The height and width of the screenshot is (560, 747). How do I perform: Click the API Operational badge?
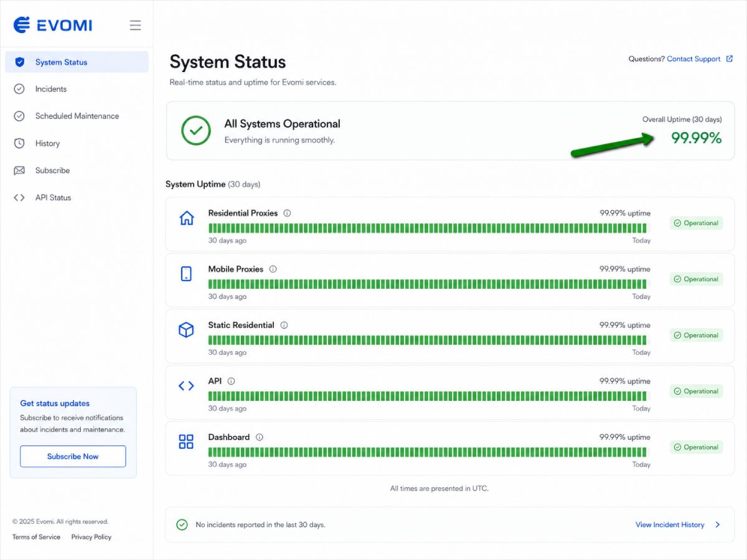[x=697, y=391]
